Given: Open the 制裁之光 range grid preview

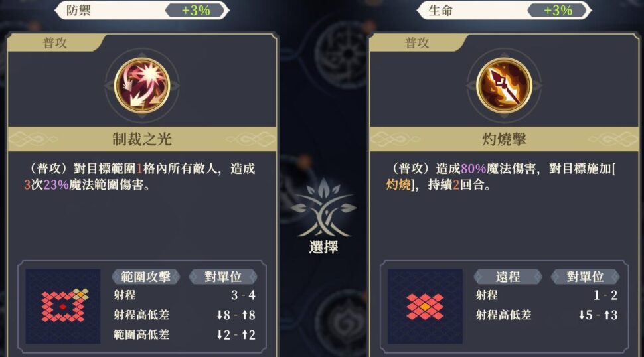Looking at the screenshot, I should coord(63,306).
